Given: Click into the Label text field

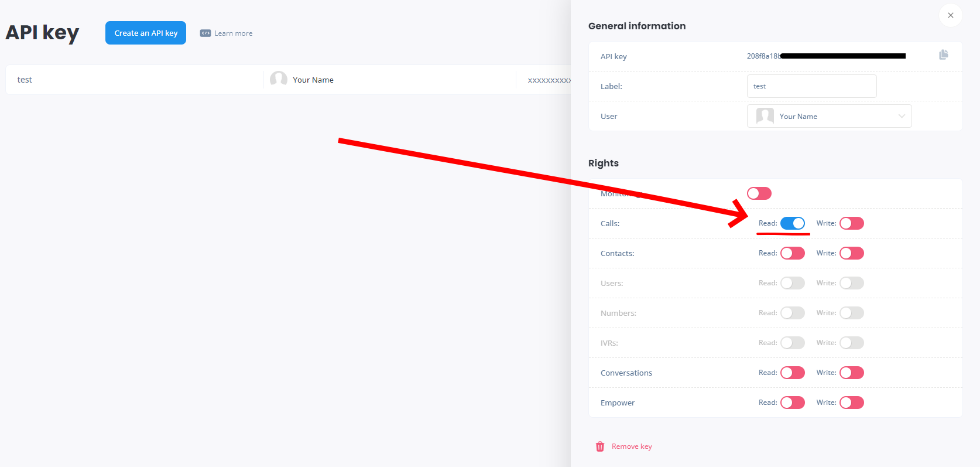Looking at the screenshot, I should (811, 86).
